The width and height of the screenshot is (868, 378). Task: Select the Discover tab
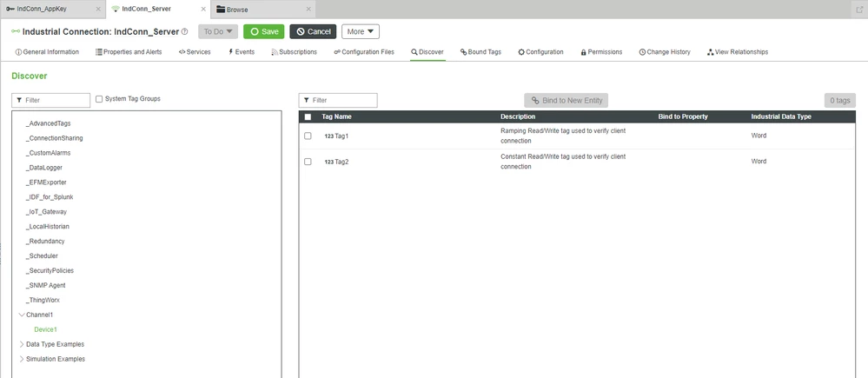tap(427, 52)
